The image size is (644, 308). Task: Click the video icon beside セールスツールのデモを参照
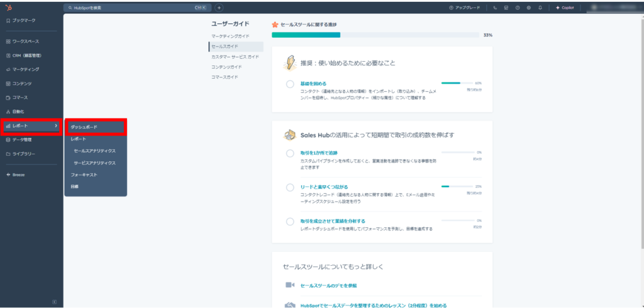291,285
